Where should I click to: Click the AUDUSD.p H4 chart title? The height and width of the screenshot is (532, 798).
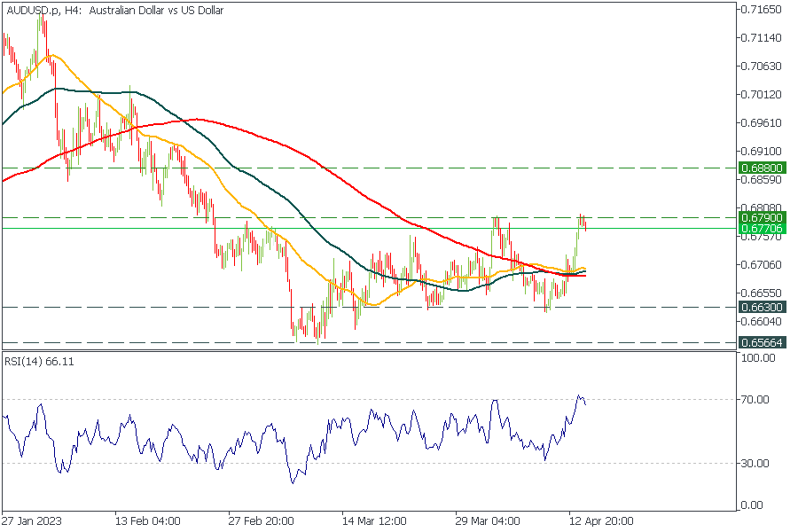tap(115, 11)
